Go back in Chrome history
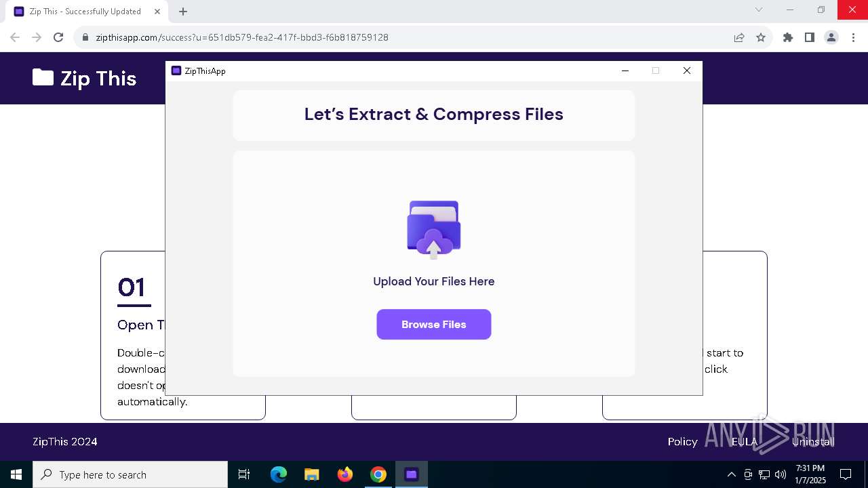This screenshot has width=868, height=488. [15, 37]
